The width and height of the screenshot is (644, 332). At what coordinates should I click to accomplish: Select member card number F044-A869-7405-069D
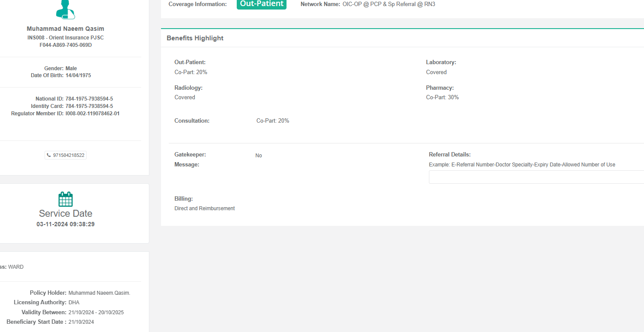pyautogui.click(x=65, y=45)
